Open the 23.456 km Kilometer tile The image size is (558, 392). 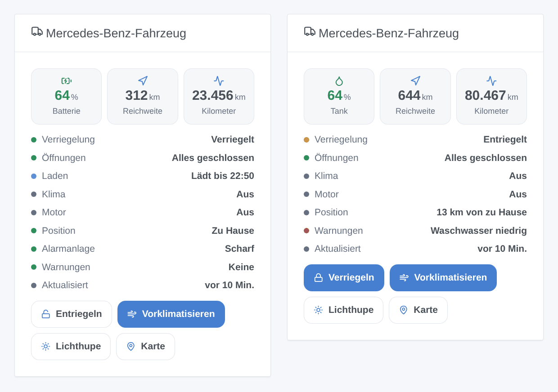(x=219, y=97)
